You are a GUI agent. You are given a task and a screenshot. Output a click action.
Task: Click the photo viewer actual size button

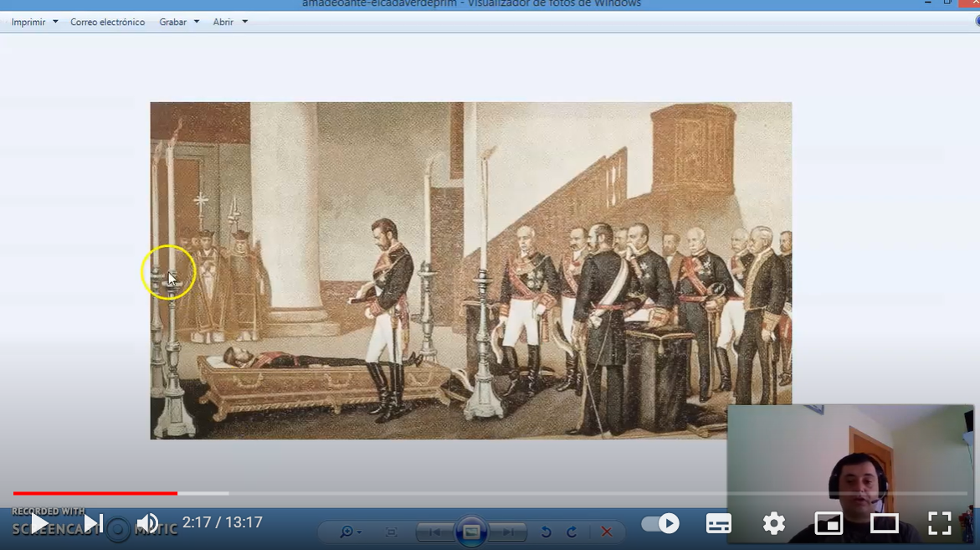click(x=392, y=532)
